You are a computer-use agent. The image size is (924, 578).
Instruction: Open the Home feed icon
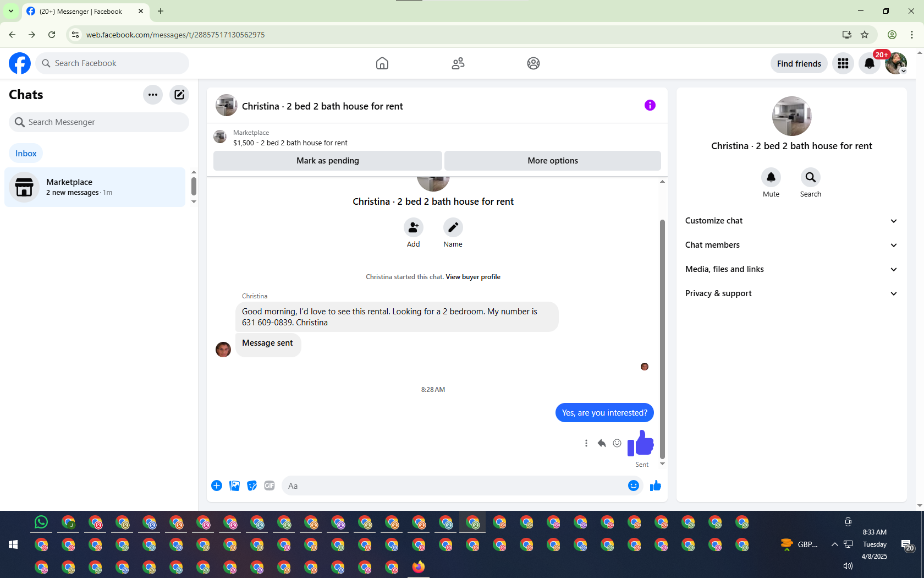382,63
